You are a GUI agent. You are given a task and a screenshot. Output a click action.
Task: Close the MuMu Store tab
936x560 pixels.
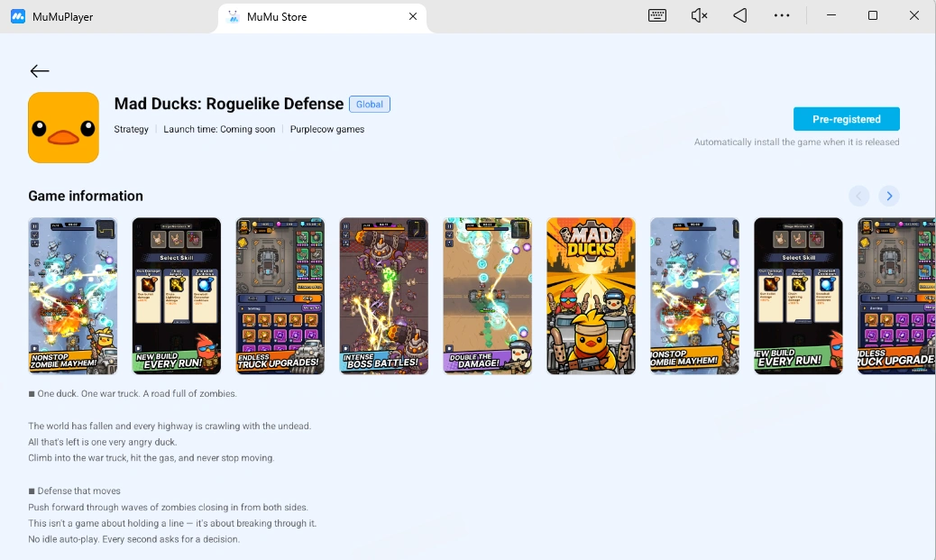click(412, 17)
